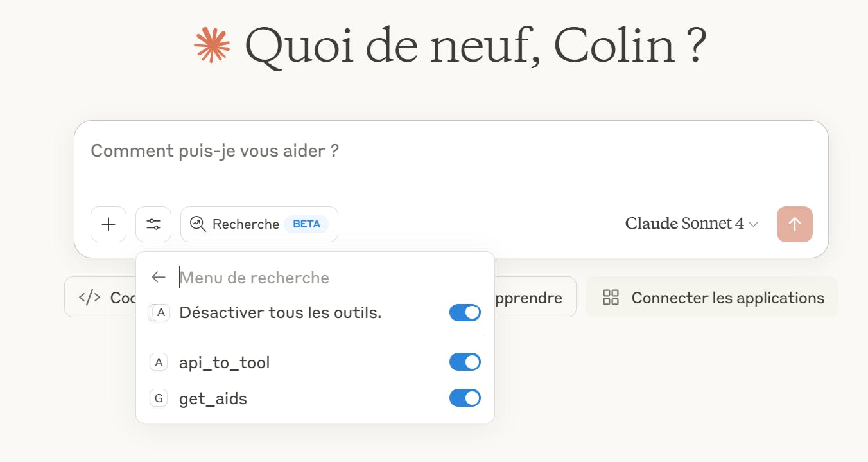Screen dimensions: 868x462
Task: Click the blue BETA badge
Action: tap(306, 224)
